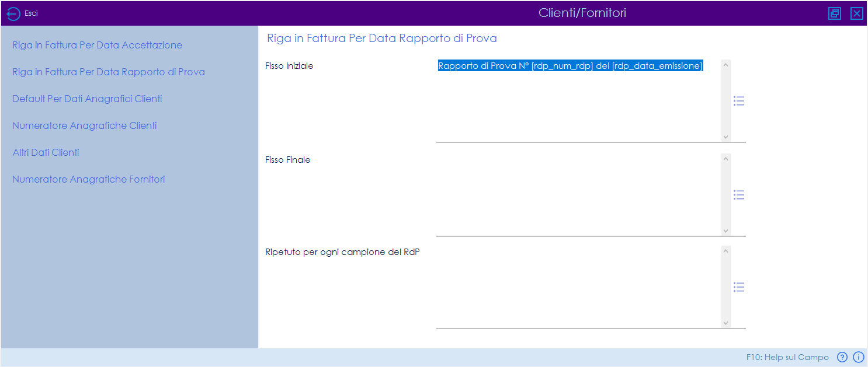
Task: Click scroll down arrow of Fisso Iniziale field
Action: 726,137
